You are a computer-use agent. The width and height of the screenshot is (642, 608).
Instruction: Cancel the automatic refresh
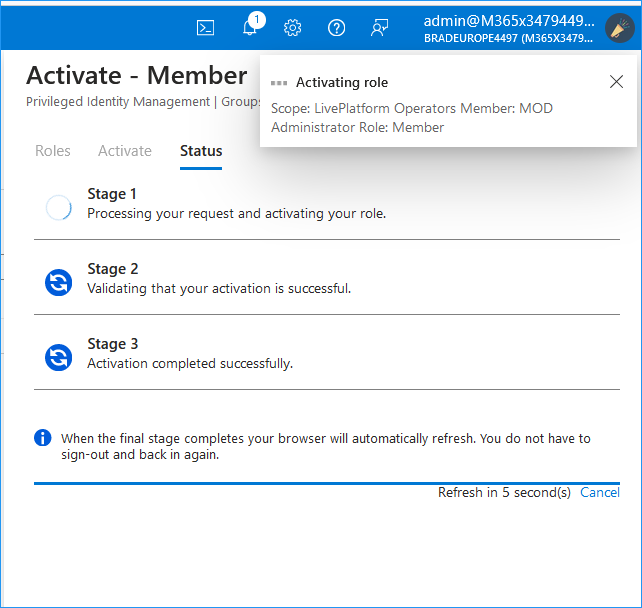(x=600, y=492)
